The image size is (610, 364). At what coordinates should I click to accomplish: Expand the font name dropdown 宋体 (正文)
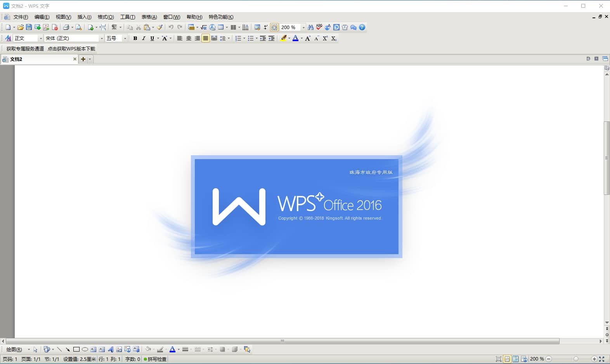point(102,38)
